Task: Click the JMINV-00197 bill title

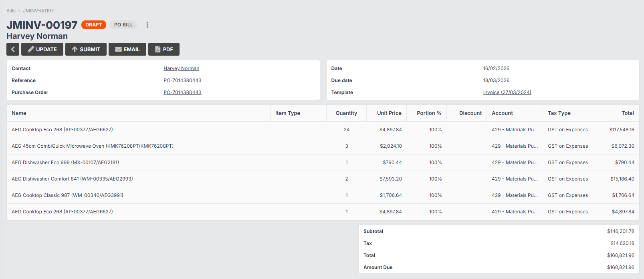Action: tap(42, 25)
